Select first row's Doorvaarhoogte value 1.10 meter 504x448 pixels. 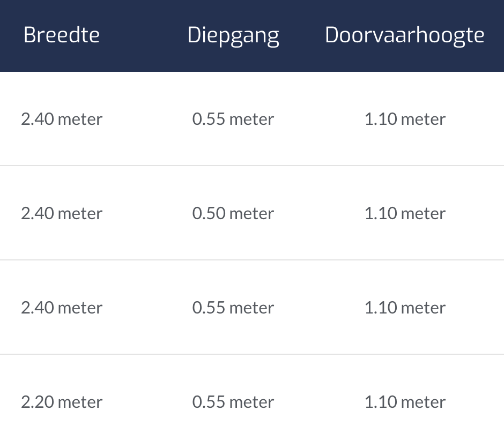405,119
